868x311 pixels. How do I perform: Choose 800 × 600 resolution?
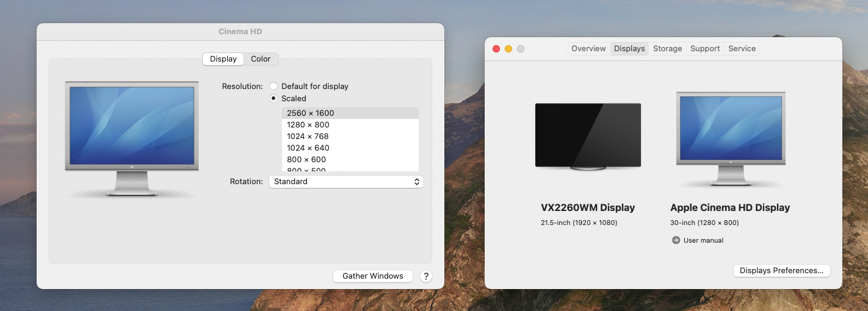pos(350,159)
